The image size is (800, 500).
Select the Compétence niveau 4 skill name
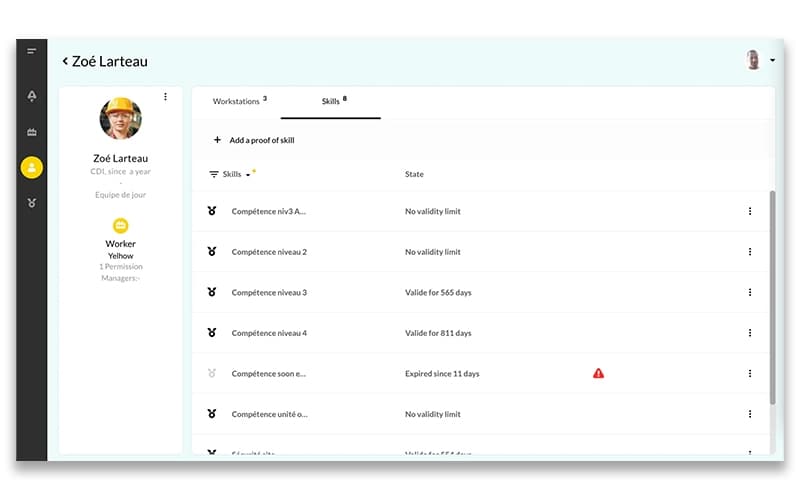(269, 333)
